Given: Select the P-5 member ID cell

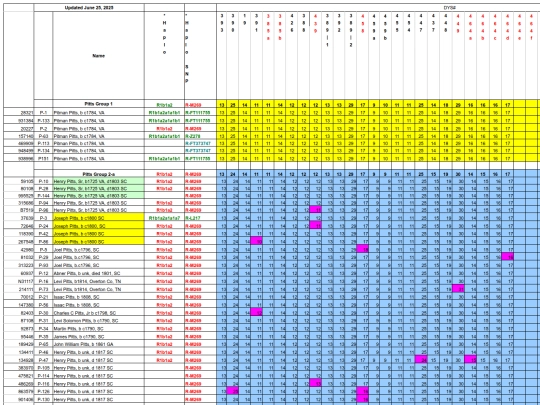Looking at the screenshot, I should pos(43,249).
